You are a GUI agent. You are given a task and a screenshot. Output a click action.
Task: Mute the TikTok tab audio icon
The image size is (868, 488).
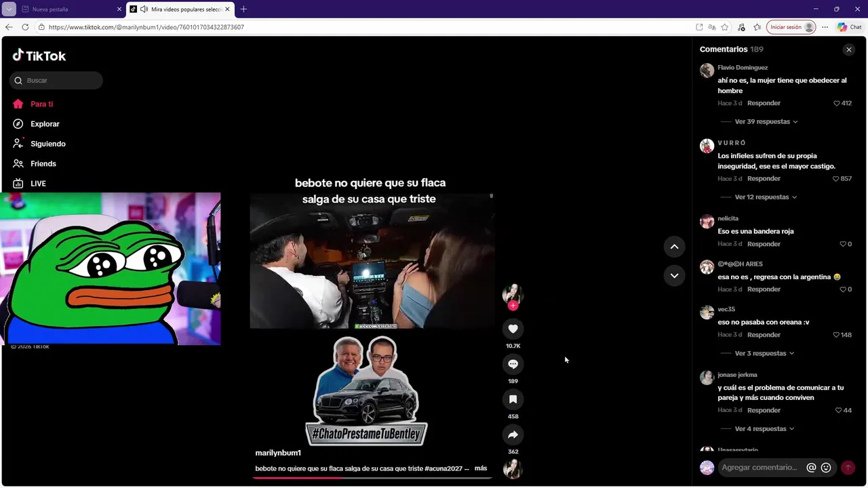(x=144, y=9)
